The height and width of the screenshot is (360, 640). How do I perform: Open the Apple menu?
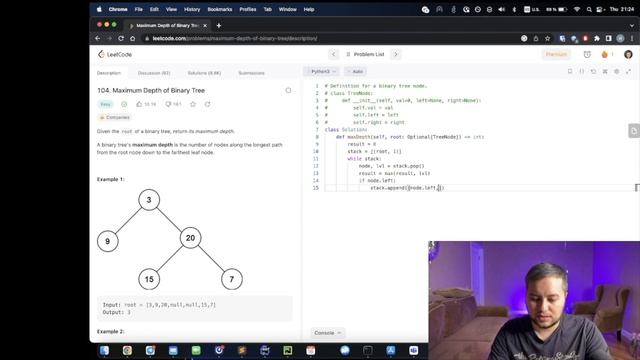tap(99, 9)
